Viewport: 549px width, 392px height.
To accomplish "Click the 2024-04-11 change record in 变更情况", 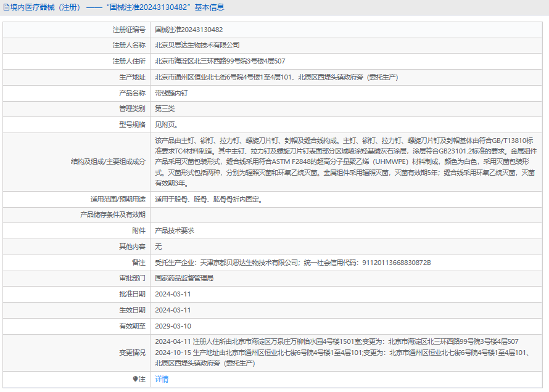I will click(x=336, y=341).
